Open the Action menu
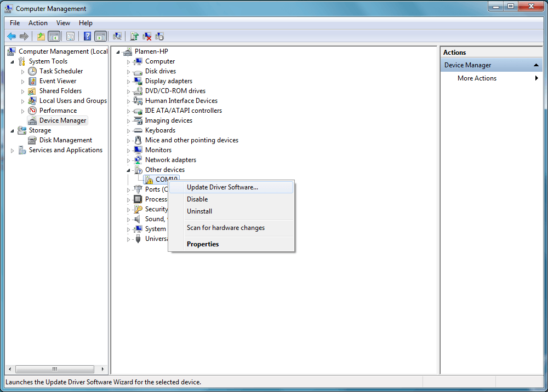This screenshot has height=392, width=548. coord(38,23)
